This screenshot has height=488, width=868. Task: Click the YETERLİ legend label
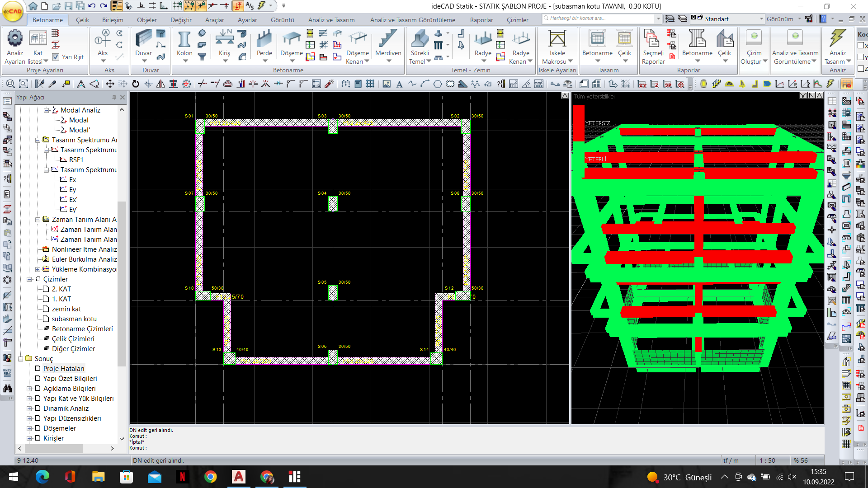coord(596,159)
